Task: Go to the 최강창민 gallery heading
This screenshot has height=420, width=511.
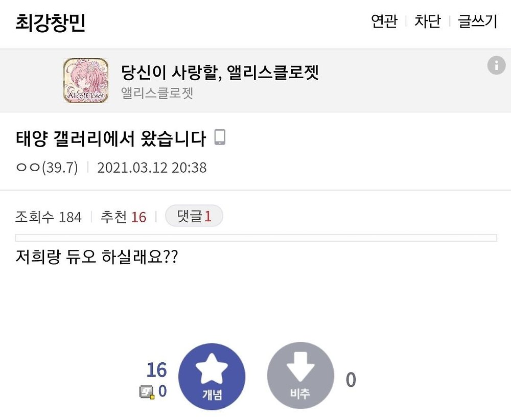Action: click(50, 22)
